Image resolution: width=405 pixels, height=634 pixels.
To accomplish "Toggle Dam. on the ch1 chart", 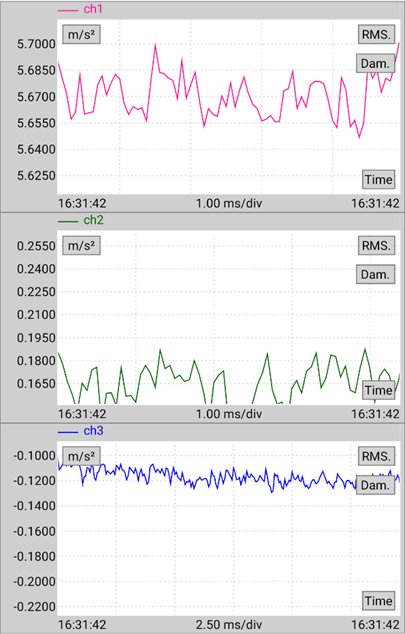I will click(x=375, y=63).
